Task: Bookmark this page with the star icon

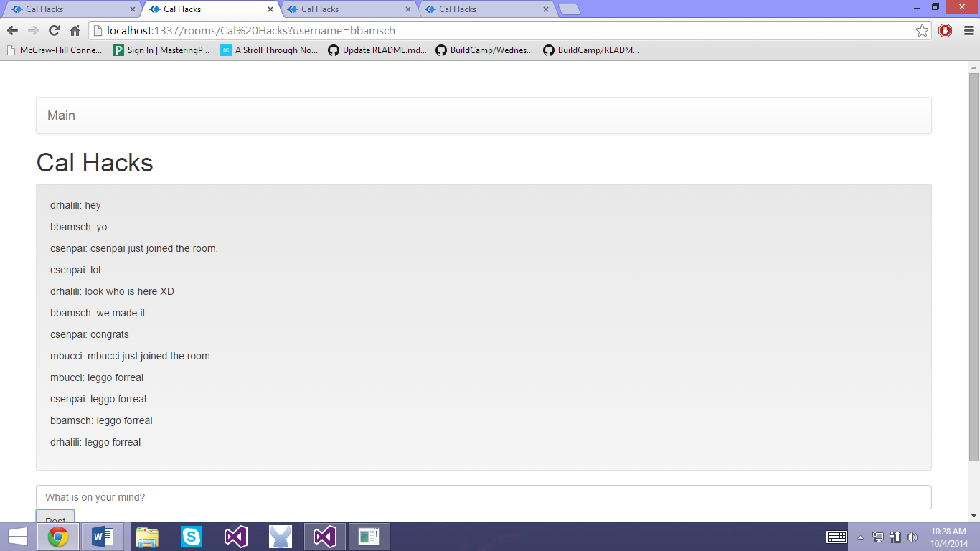Action: pos(922,30)
